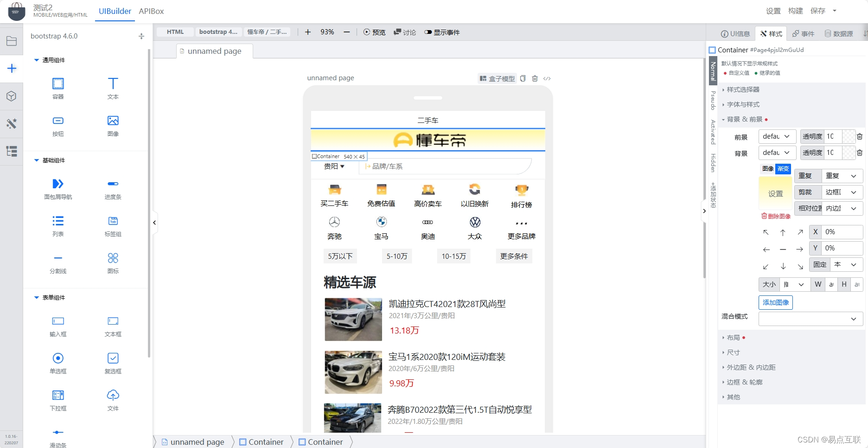Add the 面包屑导航 breadcrumb component

(x=58, y=189)
